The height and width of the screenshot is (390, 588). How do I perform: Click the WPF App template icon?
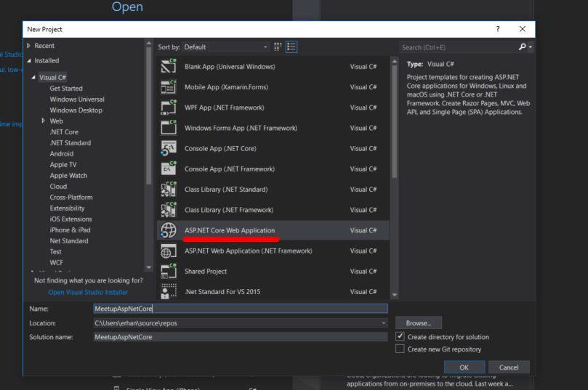[169, 107]
